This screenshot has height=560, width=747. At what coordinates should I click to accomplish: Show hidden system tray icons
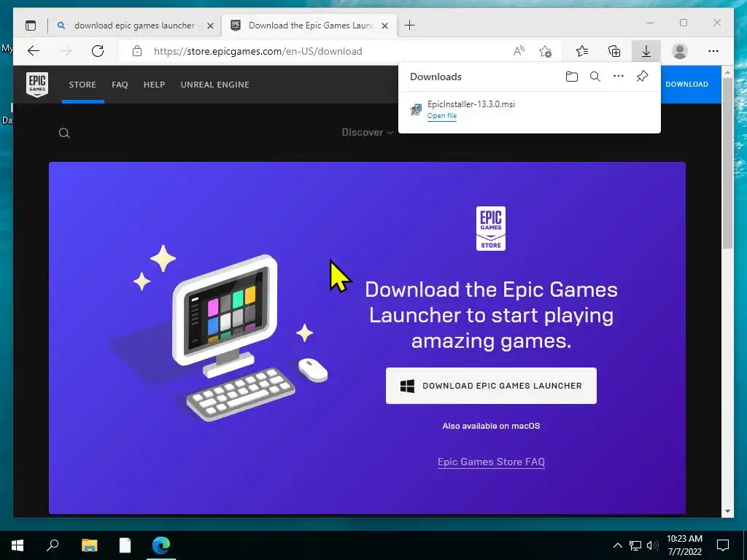[x=617, y=545]
